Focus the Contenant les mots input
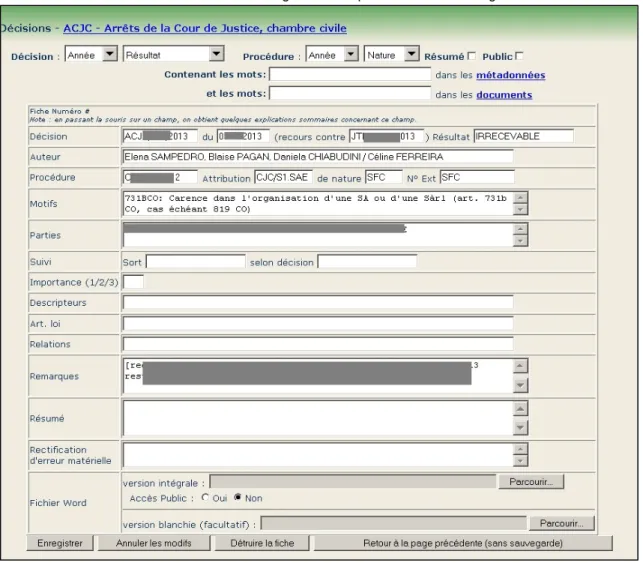The height and width of the screenshot is (563, 643). click(350, 74)
